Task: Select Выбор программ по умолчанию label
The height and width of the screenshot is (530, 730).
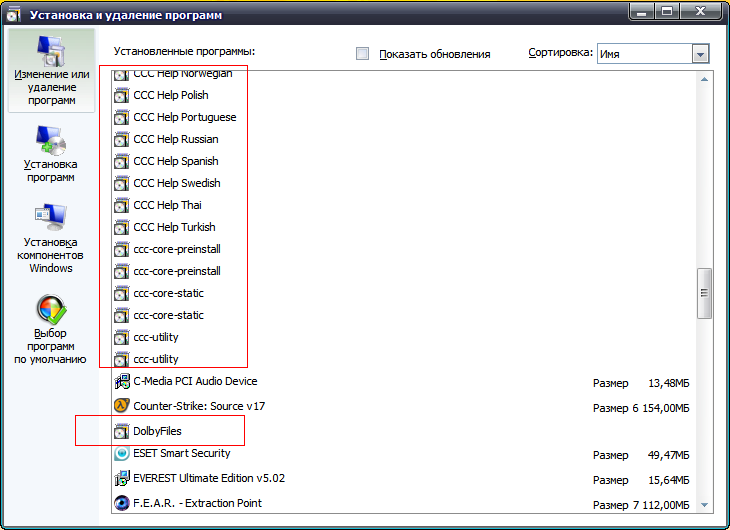Action: 50,347
